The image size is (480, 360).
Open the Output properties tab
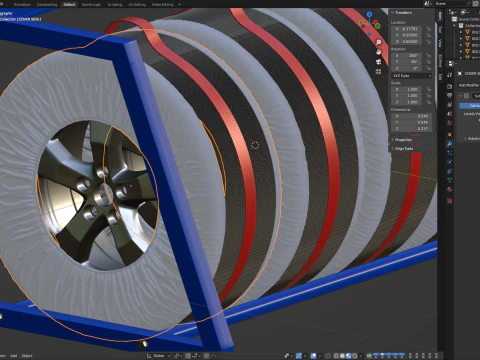click(x=449, y=95)
